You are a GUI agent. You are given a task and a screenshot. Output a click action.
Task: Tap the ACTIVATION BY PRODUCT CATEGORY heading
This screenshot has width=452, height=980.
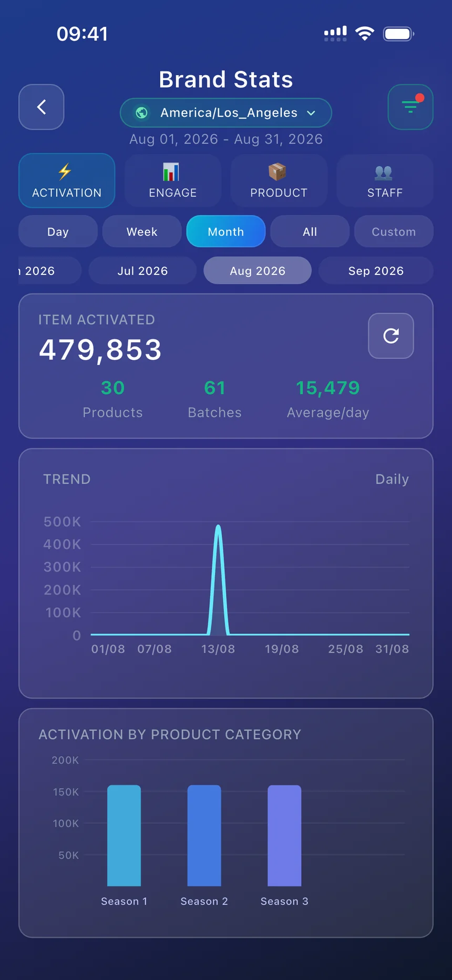[170, 734]
